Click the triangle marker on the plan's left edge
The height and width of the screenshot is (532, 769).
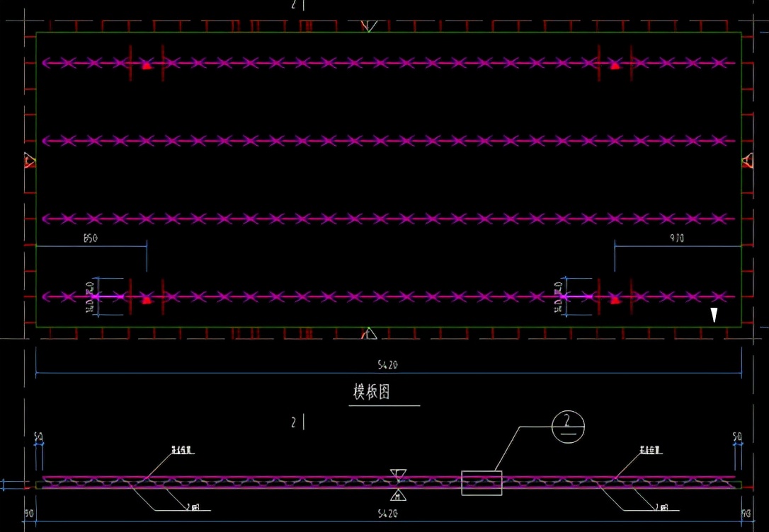pos(30,160)
